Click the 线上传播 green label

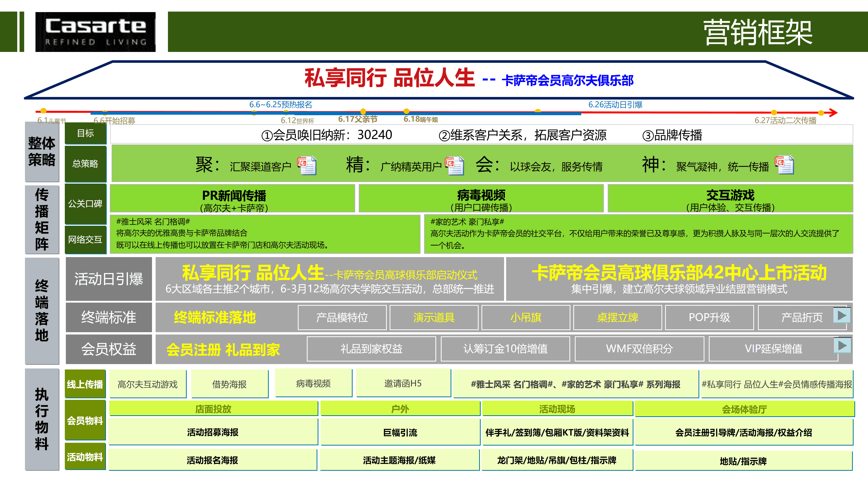point(85,384)
